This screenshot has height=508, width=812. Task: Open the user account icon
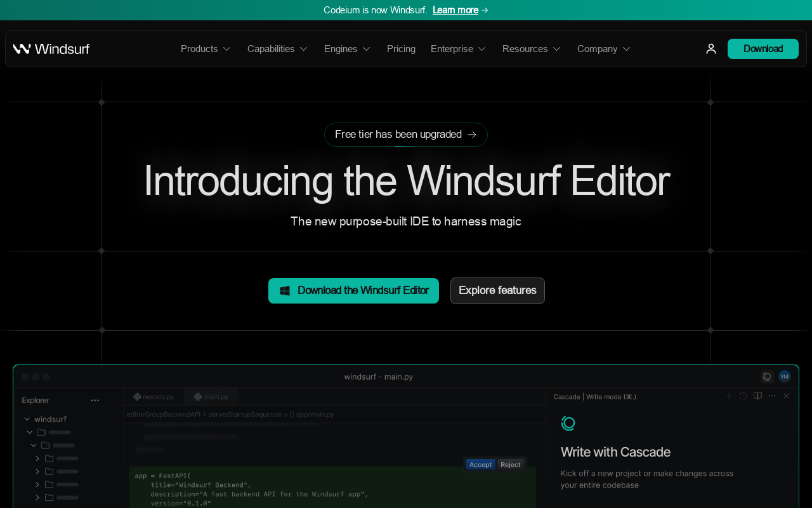(711, 49)
